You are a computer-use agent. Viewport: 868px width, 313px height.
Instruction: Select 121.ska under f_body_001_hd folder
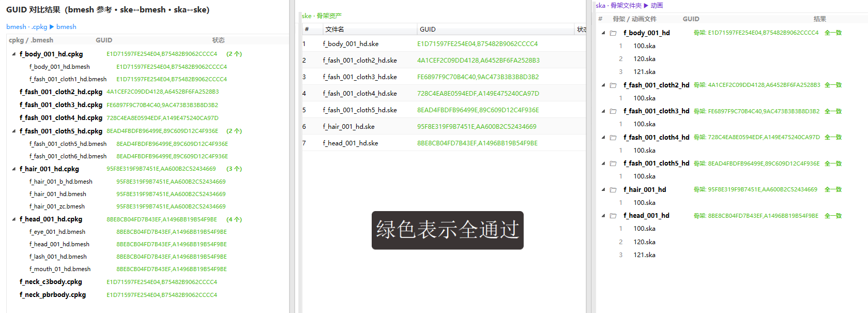coord(645,72)
